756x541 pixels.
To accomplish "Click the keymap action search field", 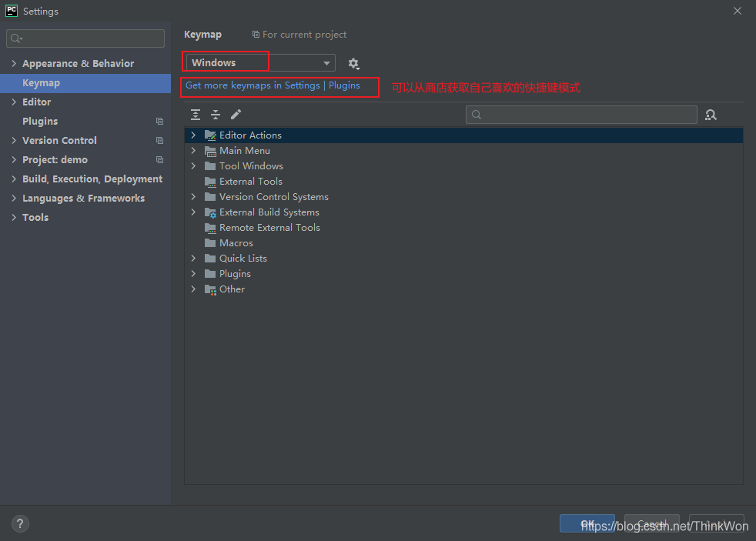I will pyautogui.click(x=581, y=115).
